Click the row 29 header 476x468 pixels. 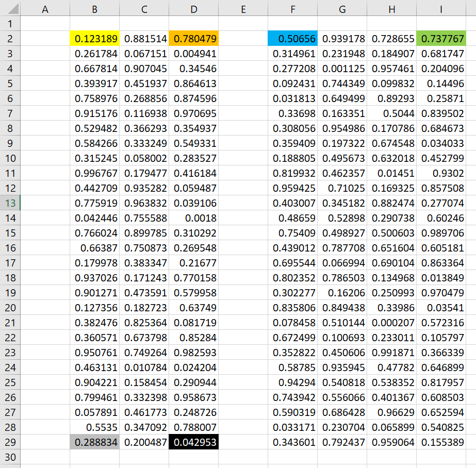10,442
